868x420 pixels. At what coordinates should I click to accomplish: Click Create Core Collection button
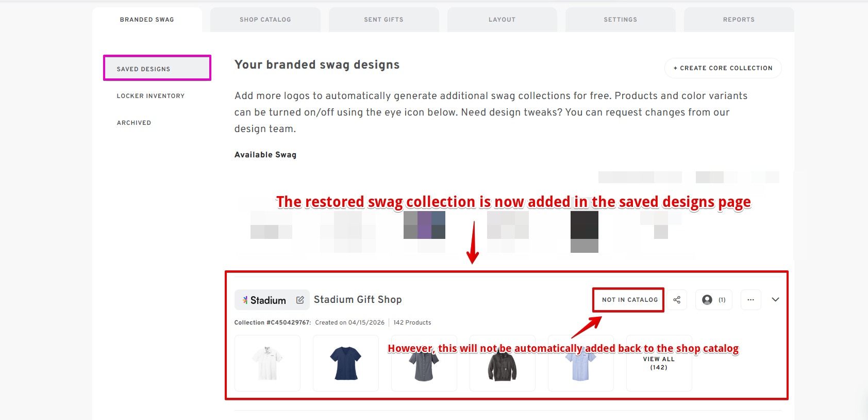pos(723,68)
